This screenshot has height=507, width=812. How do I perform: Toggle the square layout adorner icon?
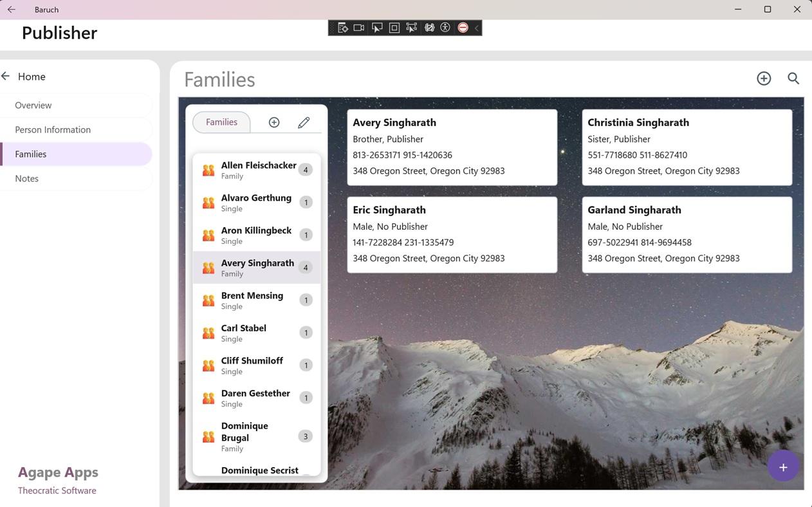click(394, 28)
